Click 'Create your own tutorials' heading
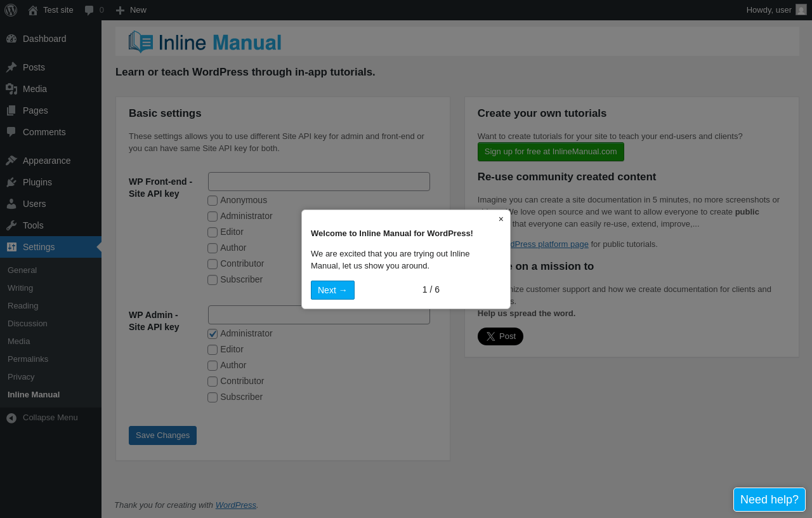The image size is (812, 518). 542,114
